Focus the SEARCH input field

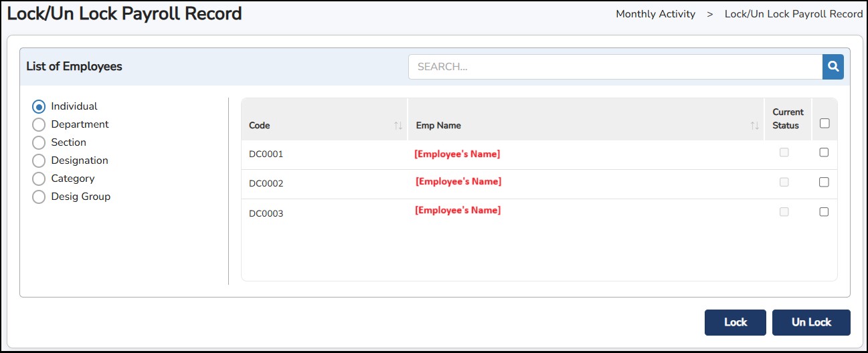[614, 67]
